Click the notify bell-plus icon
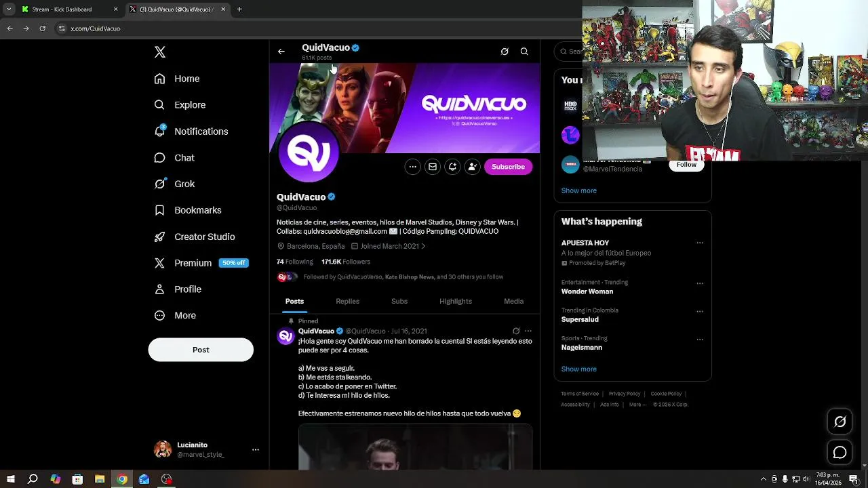Image resolution: width=868 pixels, height=488 pixels. coord(452,167)
